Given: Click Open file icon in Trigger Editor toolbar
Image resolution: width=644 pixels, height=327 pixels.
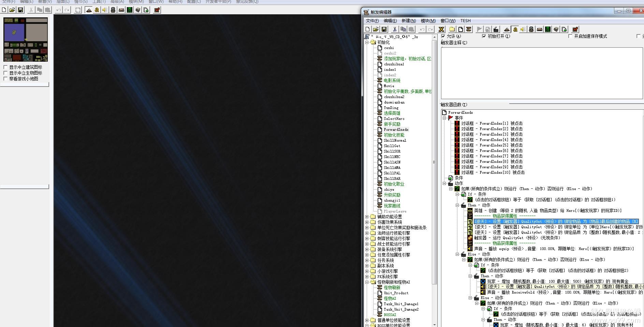Looking at the screenshot, I should (376, 29).
